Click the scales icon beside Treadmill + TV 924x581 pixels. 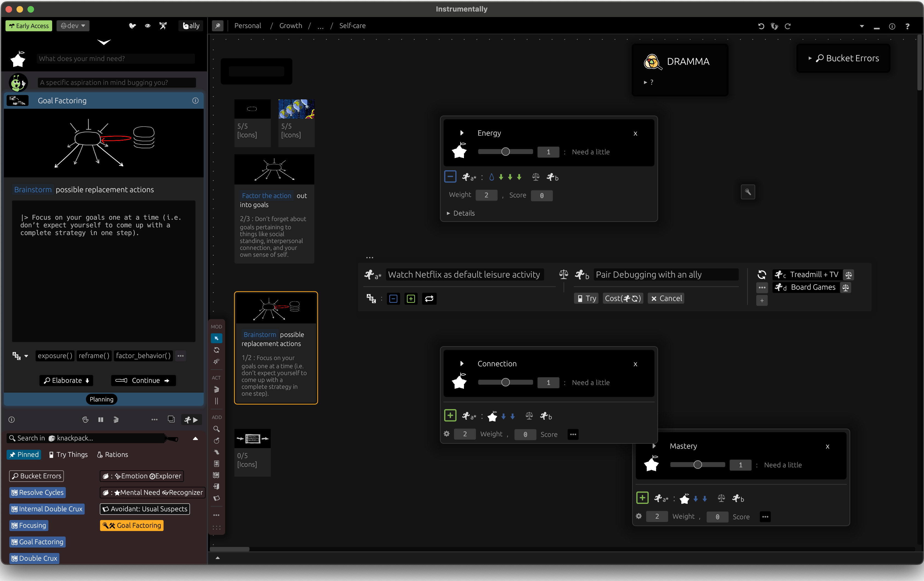point(849,275)
